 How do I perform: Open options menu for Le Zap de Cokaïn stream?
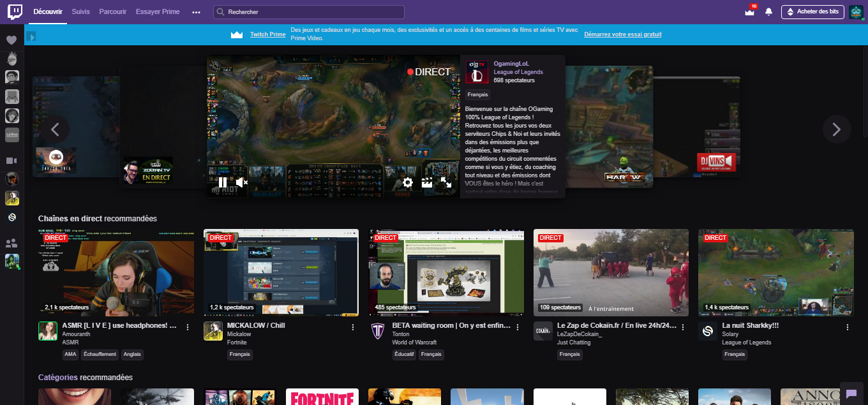(683, 327)
